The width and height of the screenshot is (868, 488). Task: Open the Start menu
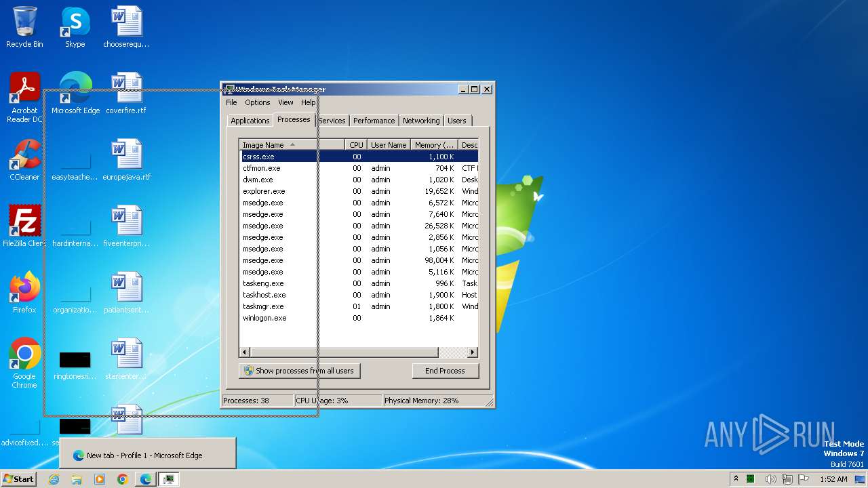tap(19, 479)
